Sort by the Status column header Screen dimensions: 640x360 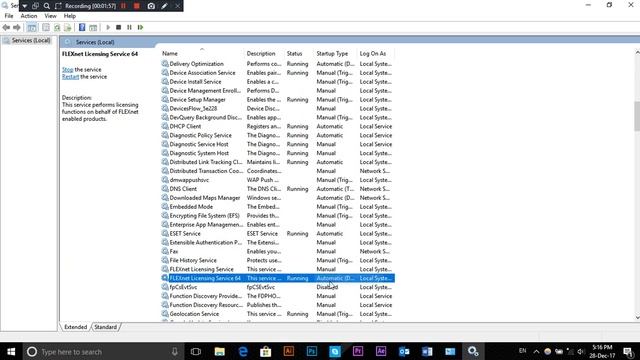pos(294,53)
